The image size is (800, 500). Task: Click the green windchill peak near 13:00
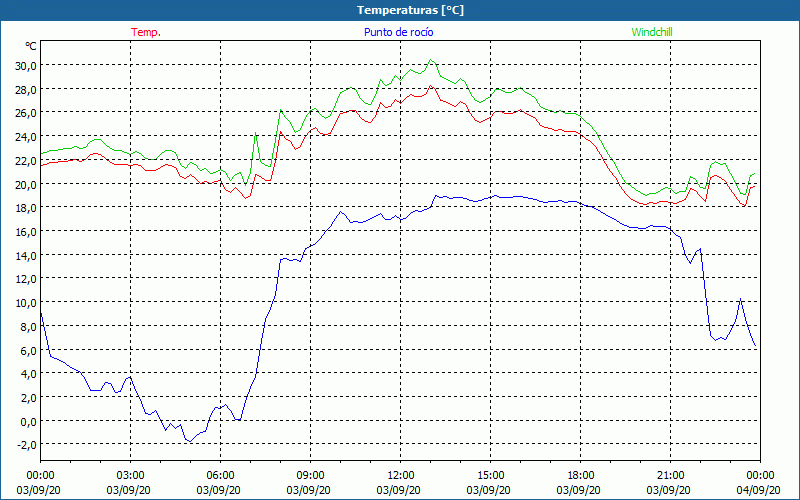pos(431,60)
